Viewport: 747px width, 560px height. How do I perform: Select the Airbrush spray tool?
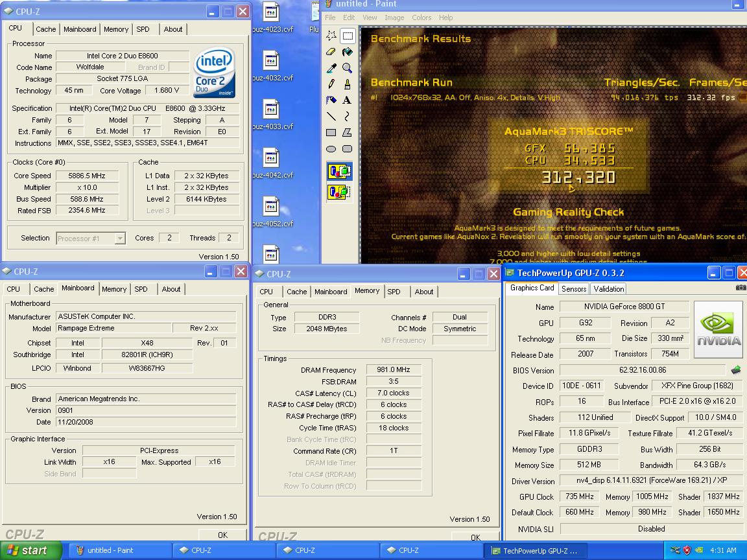tap(331, 100)
